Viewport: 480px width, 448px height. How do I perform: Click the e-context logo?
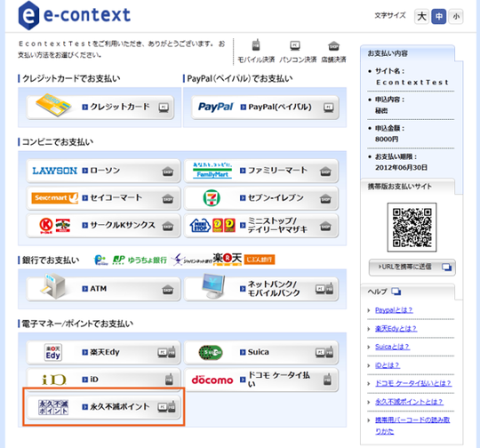[75, 16]
